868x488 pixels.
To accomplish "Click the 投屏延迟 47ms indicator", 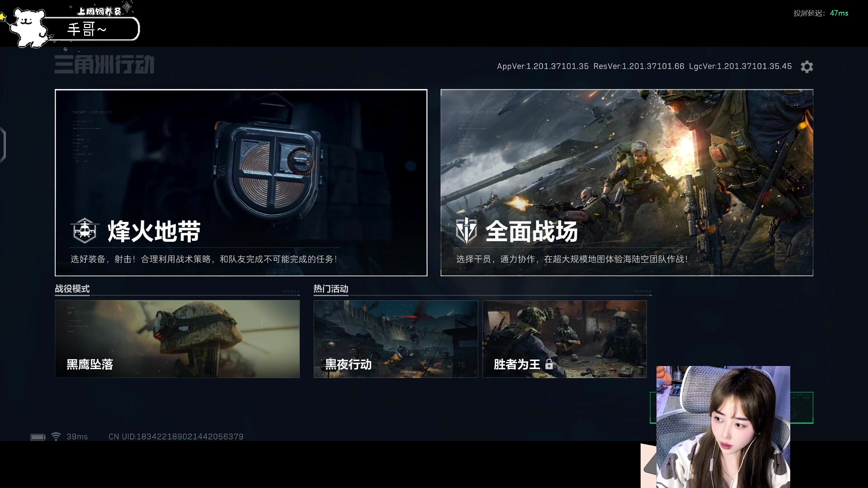I will [821, 13].
